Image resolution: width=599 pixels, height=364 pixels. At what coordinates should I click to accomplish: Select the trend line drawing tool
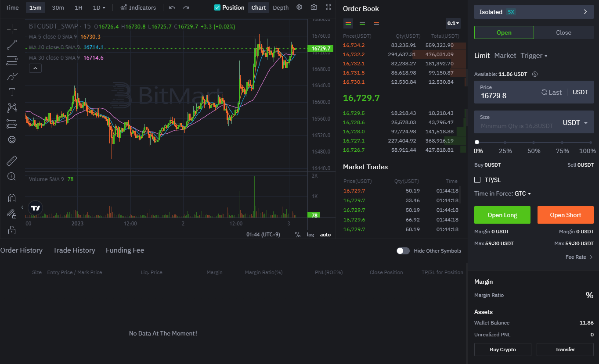12,44
